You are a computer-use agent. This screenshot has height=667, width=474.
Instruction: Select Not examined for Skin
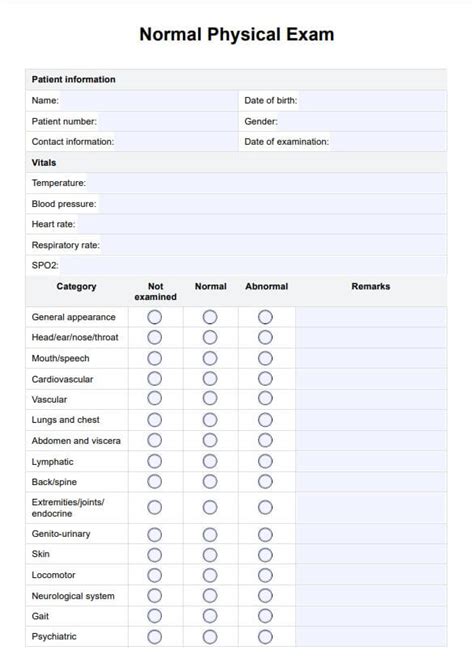point(154,555)
